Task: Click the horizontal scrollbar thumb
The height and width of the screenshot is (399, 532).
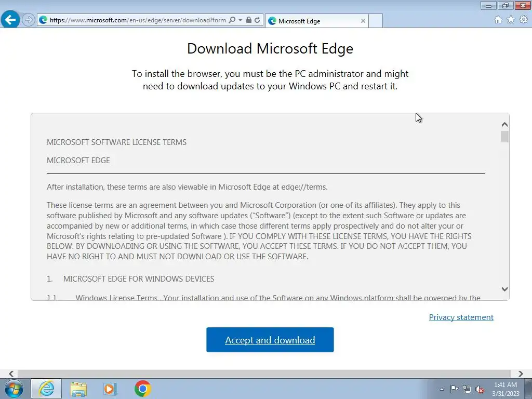Action: pos(264,374)
